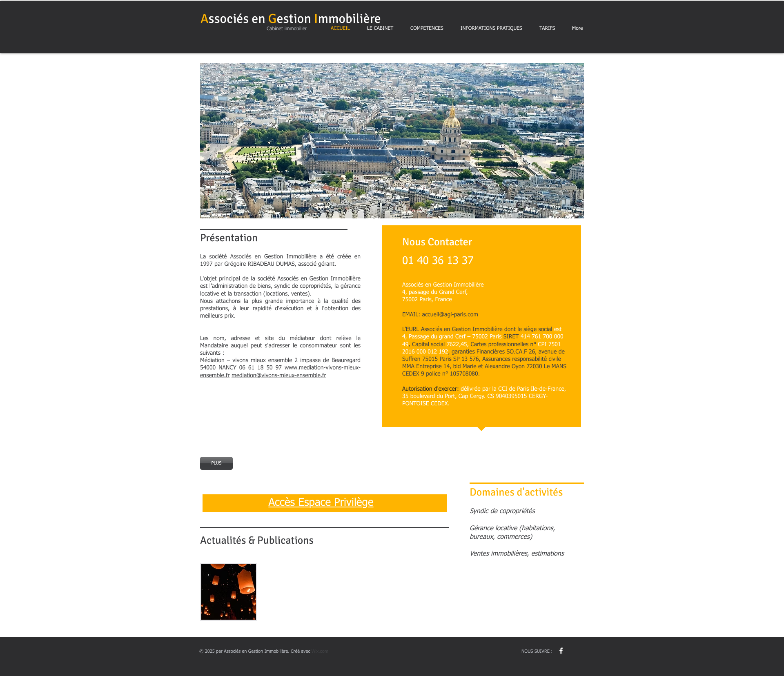Click the mediation@vivons-mieux-ensemble.fr email link

(278, 375)
